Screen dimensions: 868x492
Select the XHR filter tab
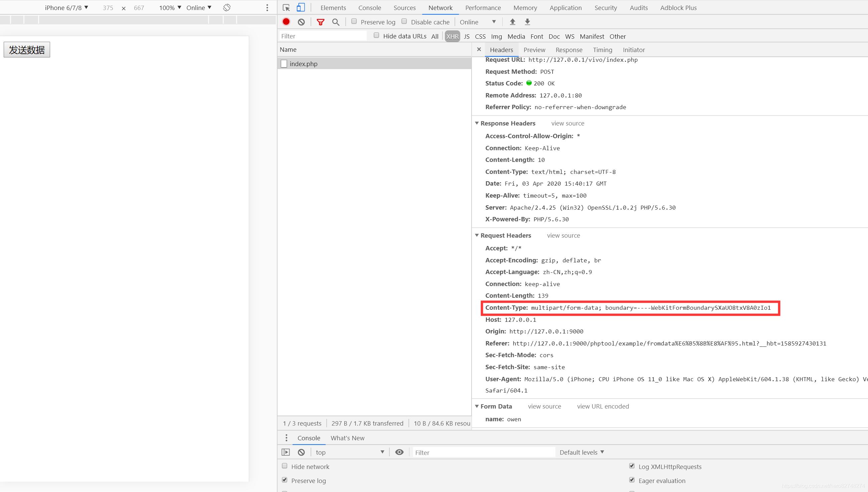point(452,36)
